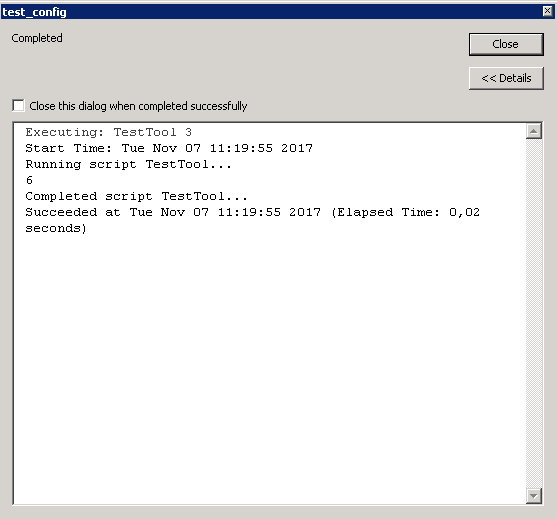Click the Elapsed Time: 0,02 text

coord(408,212)
